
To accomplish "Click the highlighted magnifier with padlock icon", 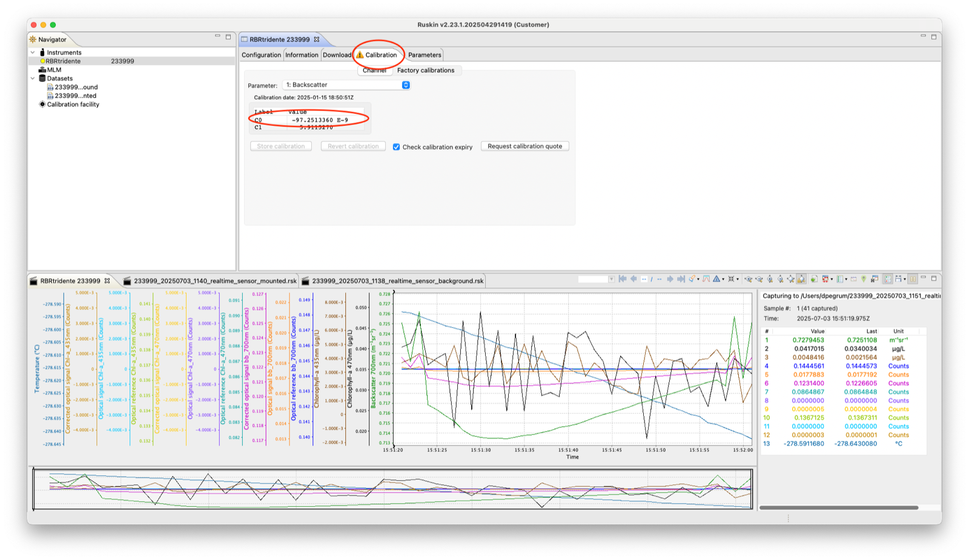I will (x=801, y=279).
